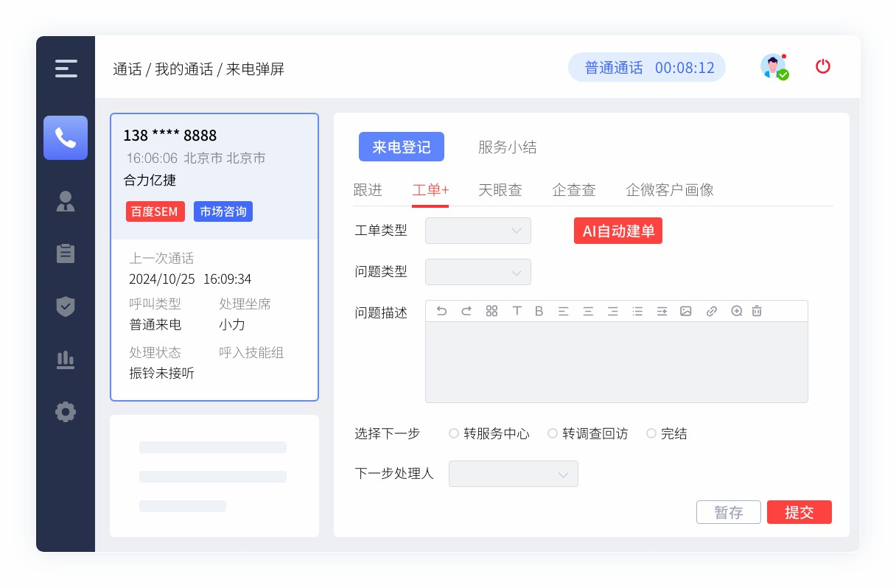Screen dimensions: 896x588
Task: Select the 转服务中心 radio option
Action: [x=454, y=433]
